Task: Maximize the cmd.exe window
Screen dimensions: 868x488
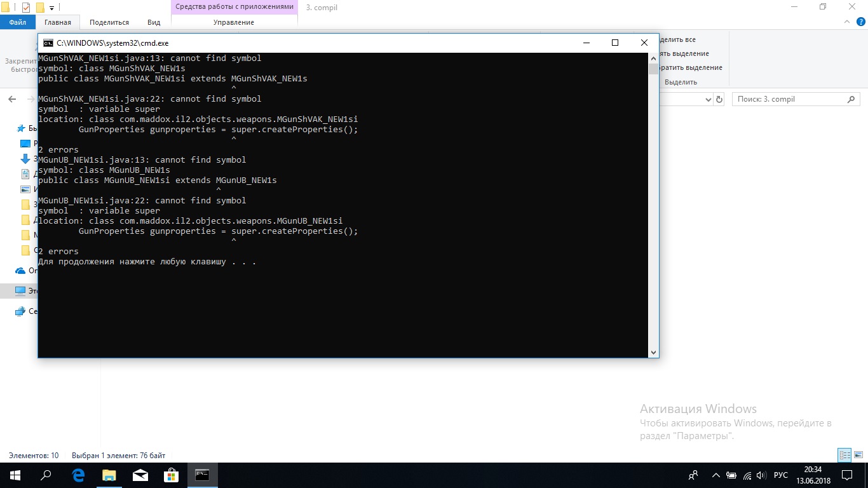Action: point(614,43)
